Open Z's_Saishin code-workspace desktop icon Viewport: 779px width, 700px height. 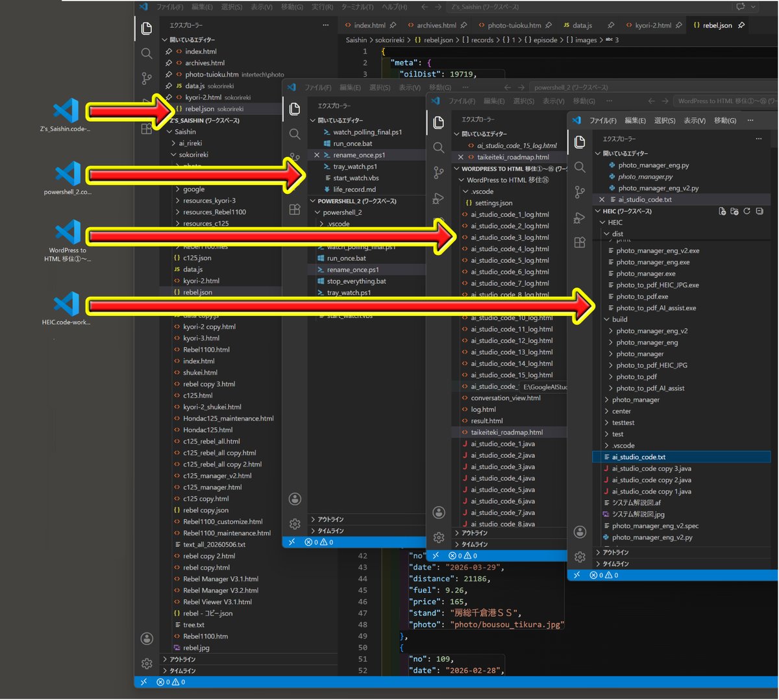point(66,115)
